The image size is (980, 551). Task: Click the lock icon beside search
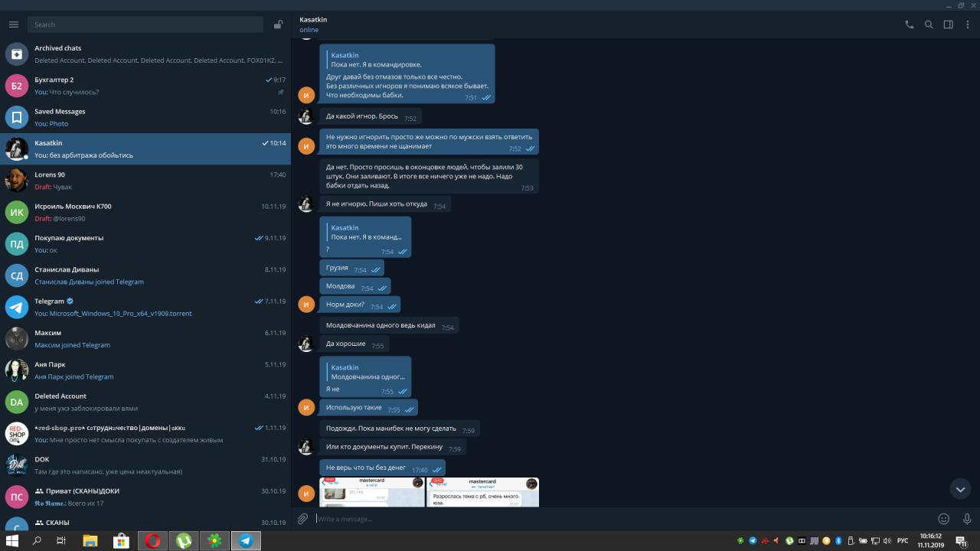point(278,24)
